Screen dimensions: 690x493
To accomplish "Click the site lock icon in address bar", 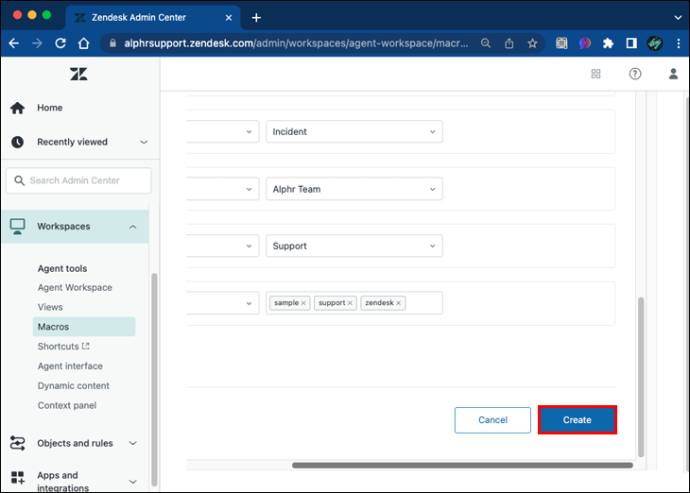I will [113, 43].
